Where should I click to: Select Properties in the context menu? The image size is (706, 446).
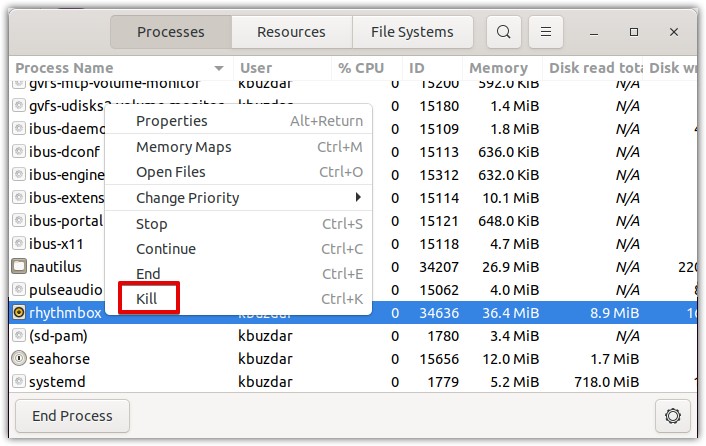pyautogui.click(x=172, y=121)
